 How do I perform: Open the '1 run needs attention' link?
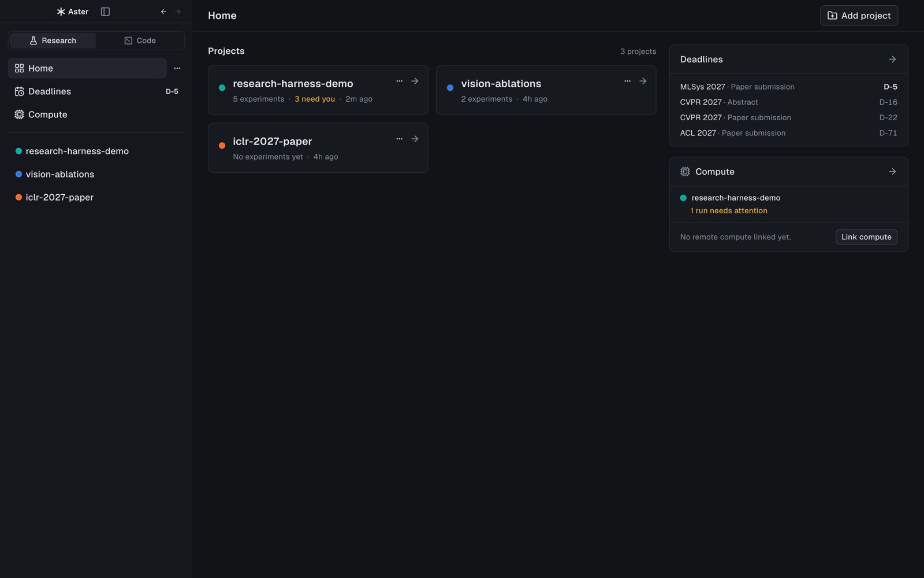tap(729, 211)
